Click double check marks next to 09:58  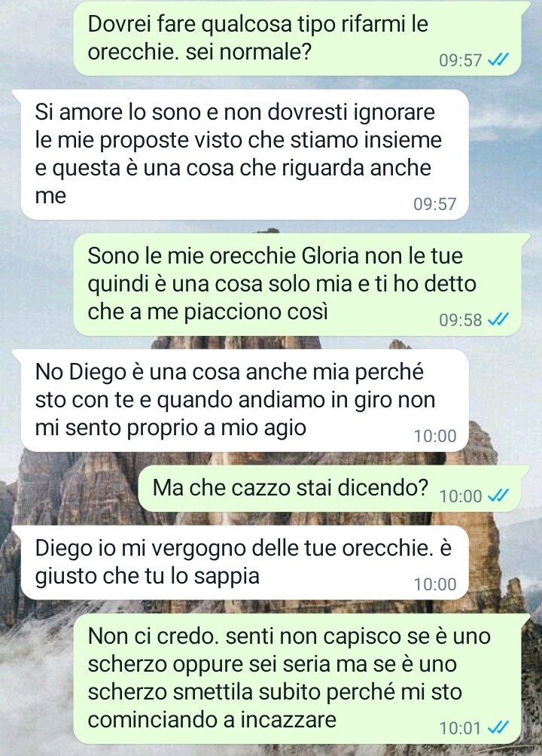coord(498,319)
